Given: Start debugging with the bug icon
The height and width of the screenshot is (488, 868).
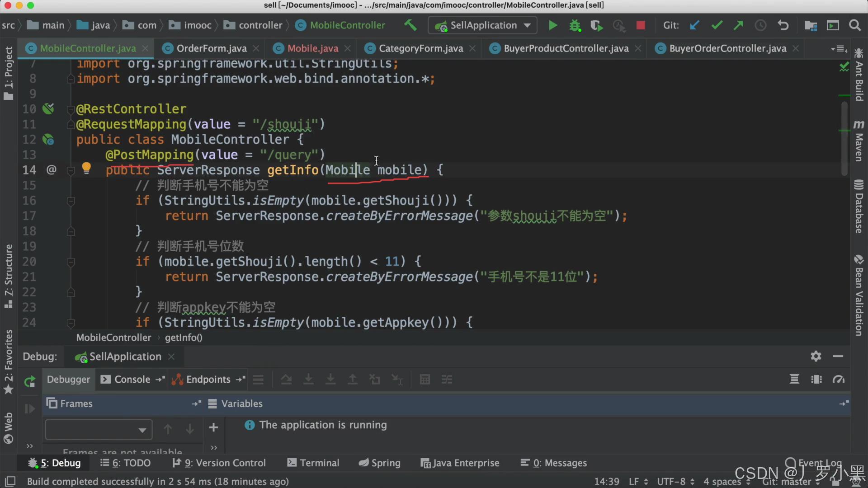Looking at the screenshot, I should coord(575,25).
